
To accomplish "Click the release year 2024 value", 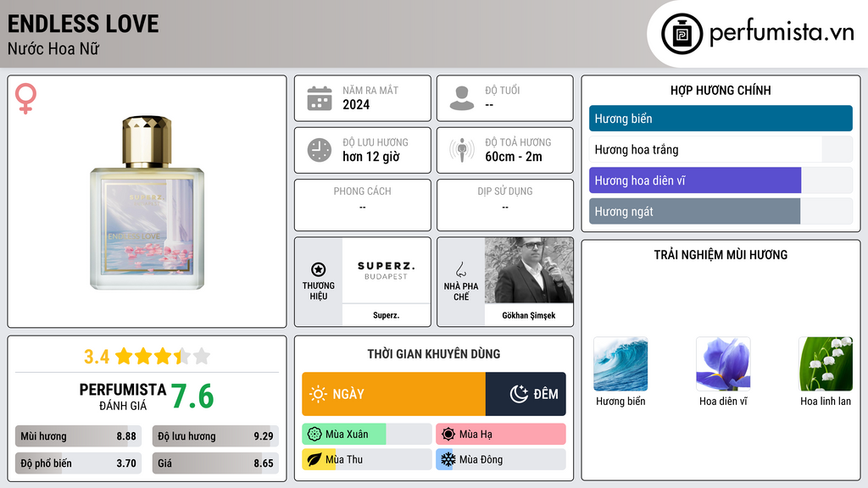I will tap(356, 104).
